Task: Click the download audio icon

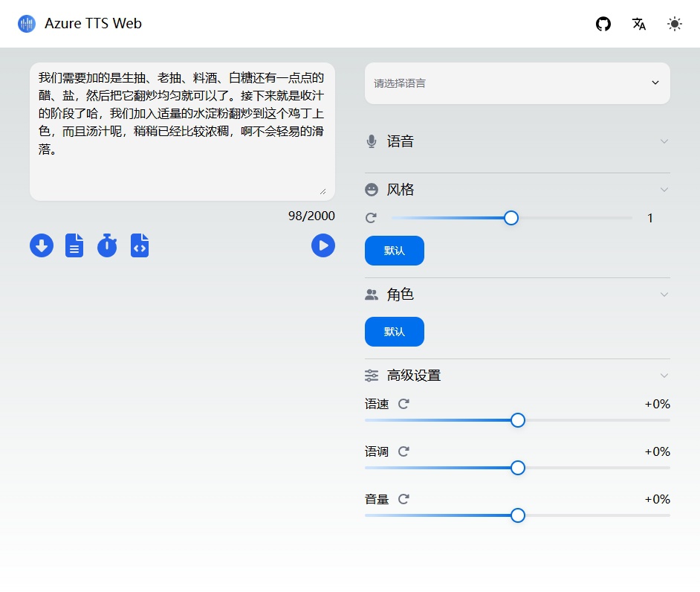Action: coord(42,245)
